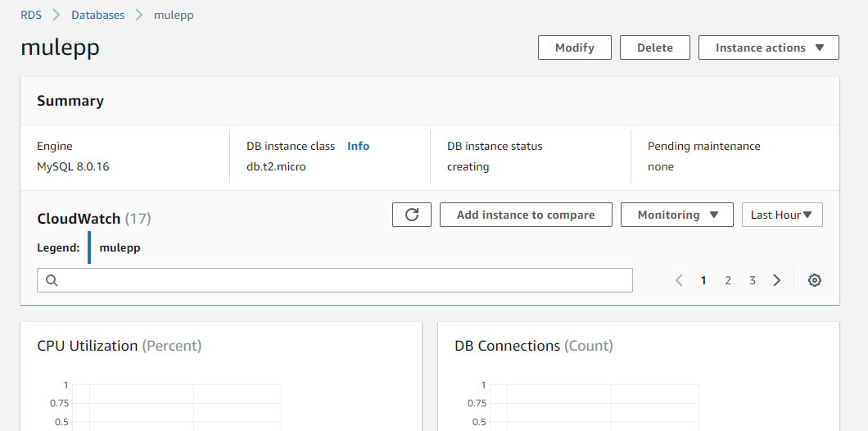Click the mulepp breadcrumb text
Image resolution: width=868 pixels, height=431 pixels.
[174, 15]
